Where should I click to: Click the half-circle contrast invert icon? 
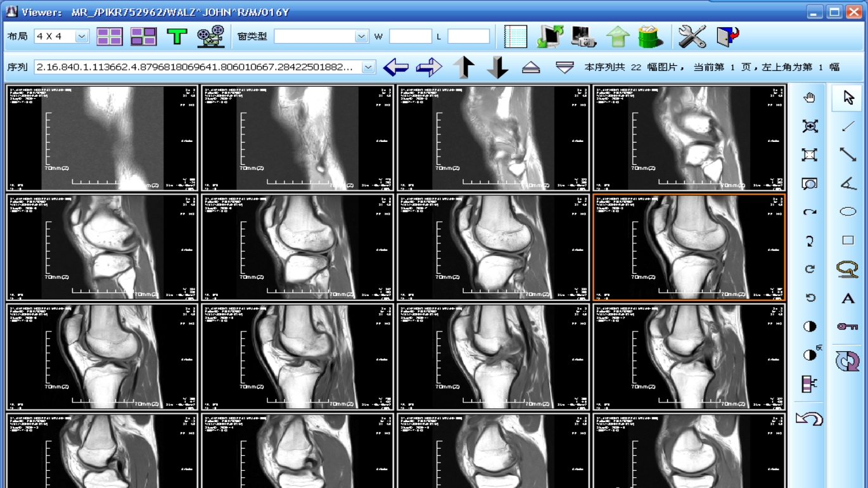click(x=809, y=326)
